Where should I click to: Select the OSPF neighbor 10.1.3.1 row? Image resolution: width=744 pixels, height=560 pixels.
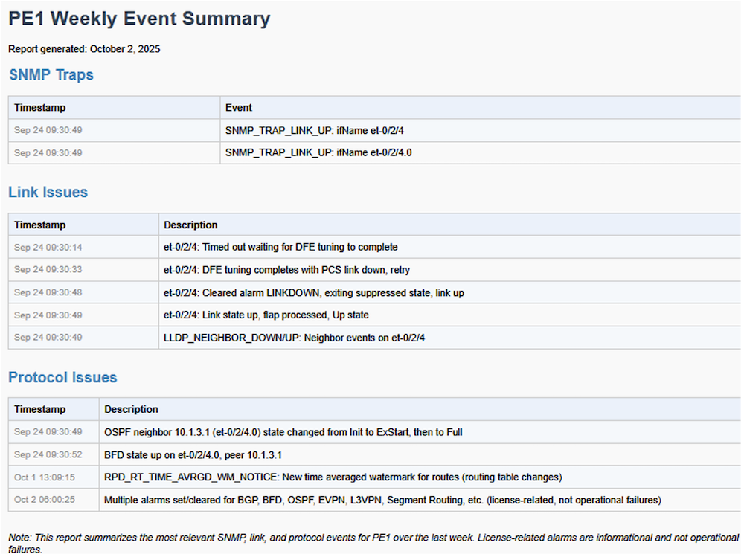pyautogui.click(x=283, y=432)
